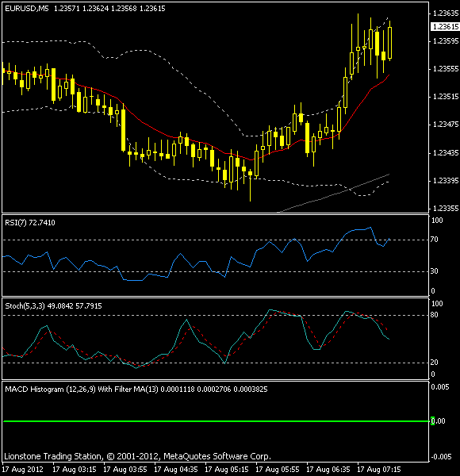Click the RSI 30 level label

[x=434, y=271]
